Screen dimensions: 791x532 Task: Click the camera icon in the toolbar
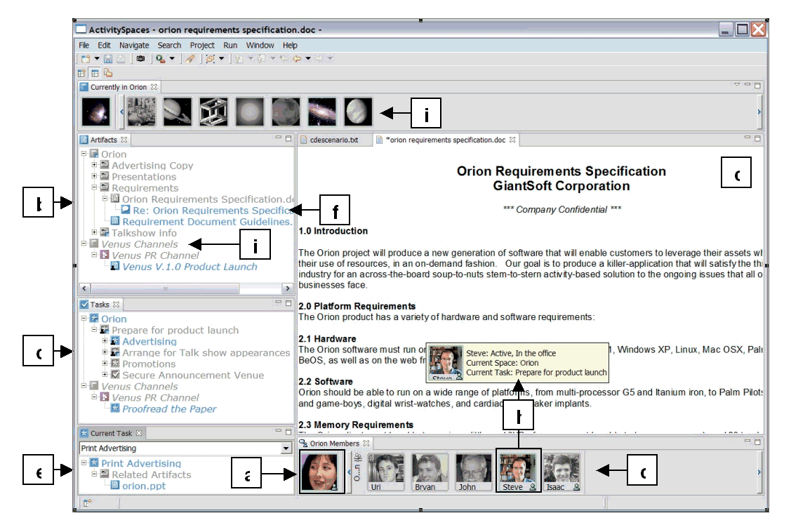[140, 60]
